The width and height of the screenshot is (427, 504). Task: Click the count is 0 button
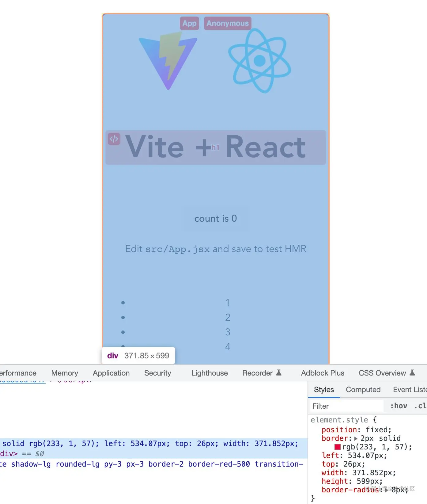(x=216, y=219)
